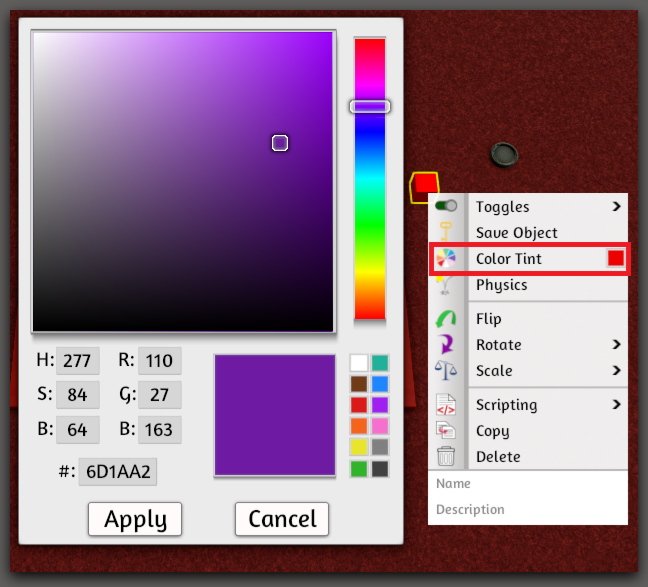Pick the teal preset swatch
Image resolution: width=648 pixels, height=587 pixels.
(x=380, y=363)
